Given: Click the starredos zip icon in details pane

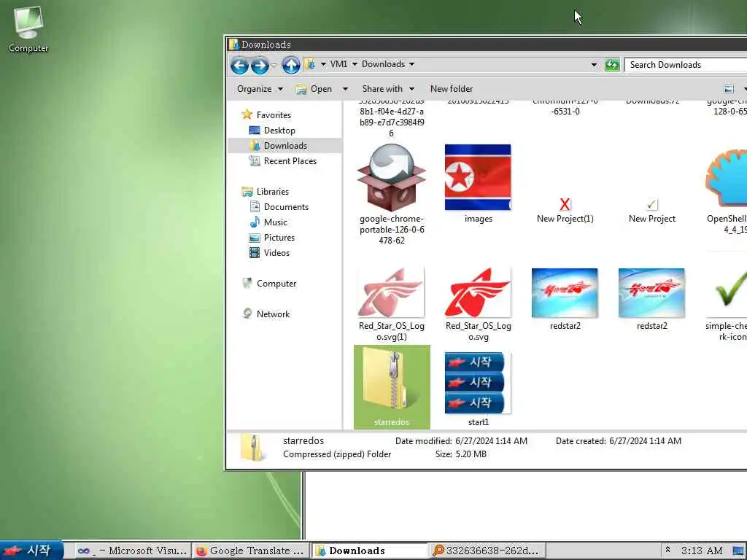Looking at the screenshot, I should pyautogui.click(x=252, y=448).
